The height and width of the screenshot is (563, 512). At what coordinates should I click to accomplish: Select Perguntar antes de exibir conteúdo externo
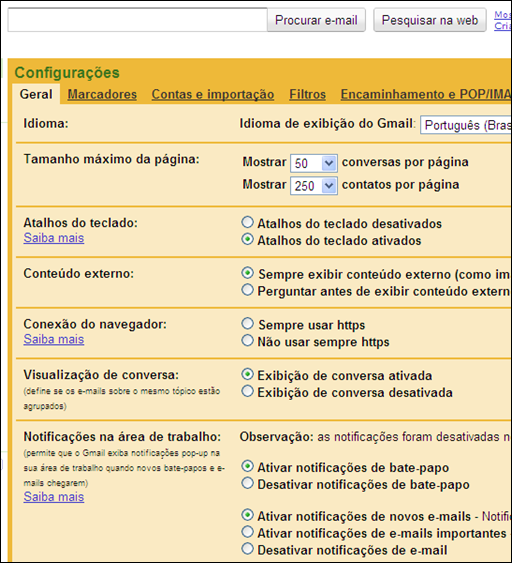247,290
